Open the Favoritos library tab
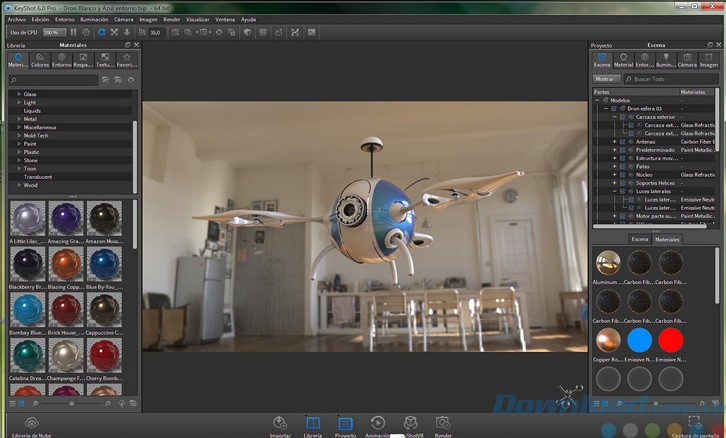Image resolution: width=726 pixels, height=438 pixels. 126,60
